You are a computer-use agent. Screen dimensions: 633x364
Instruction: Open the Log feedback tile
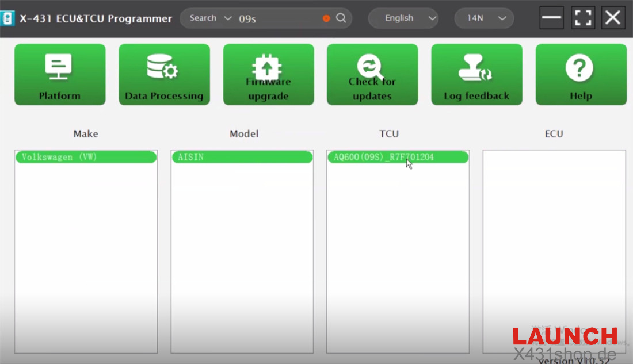pyautogui.click(x=476, y=75)
